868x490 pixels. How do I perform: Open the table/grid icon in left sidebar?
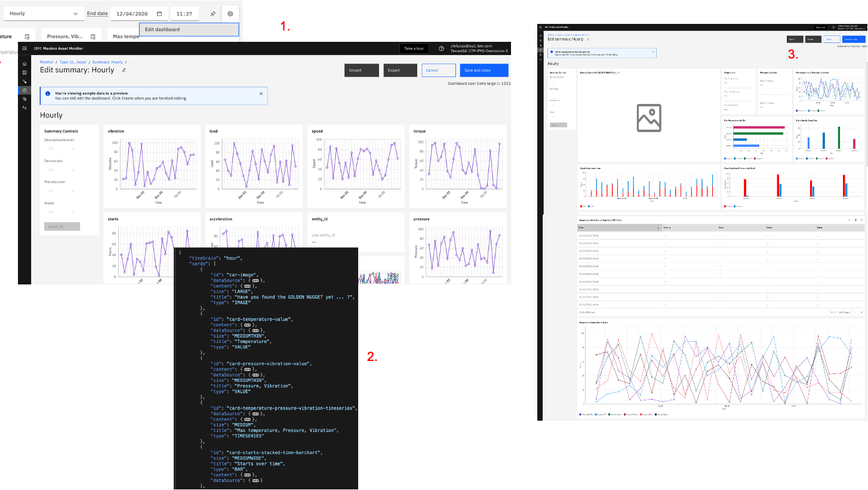pos(24,72)
